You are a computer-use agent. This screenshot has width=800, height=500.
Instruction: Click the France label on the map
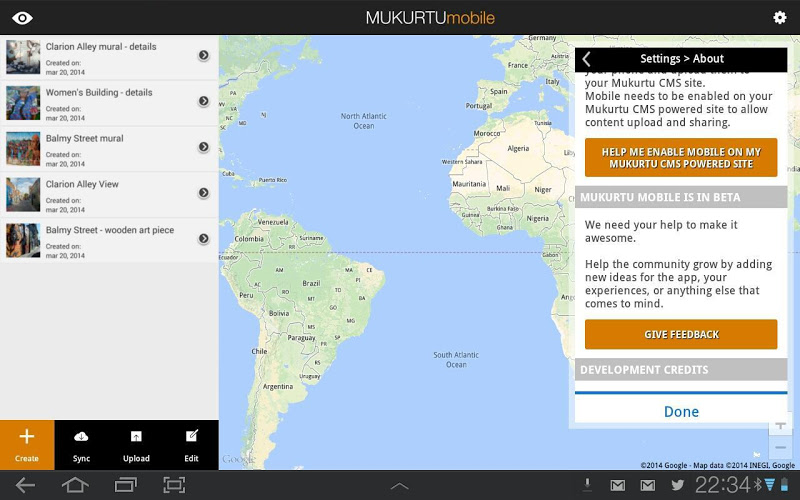pos(518,65)
